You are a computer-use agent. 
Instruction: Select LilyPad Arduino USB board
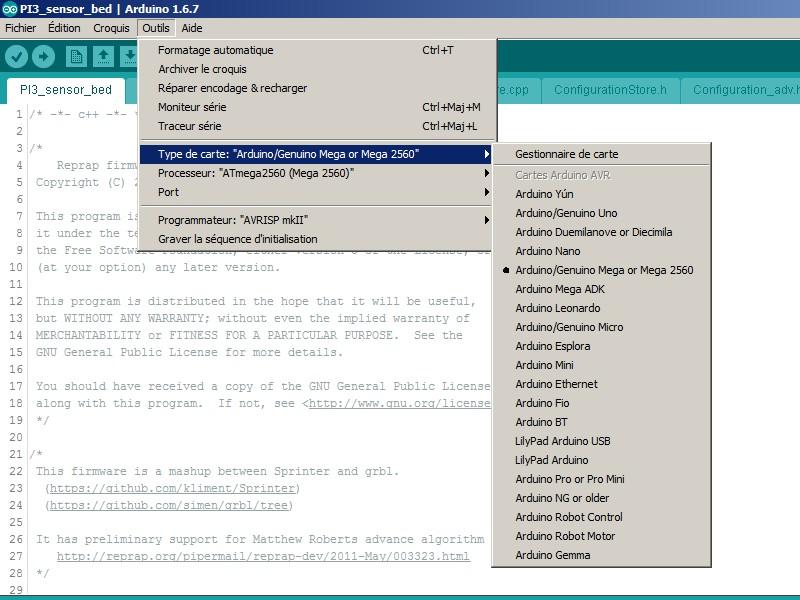[x=602, y=441]
